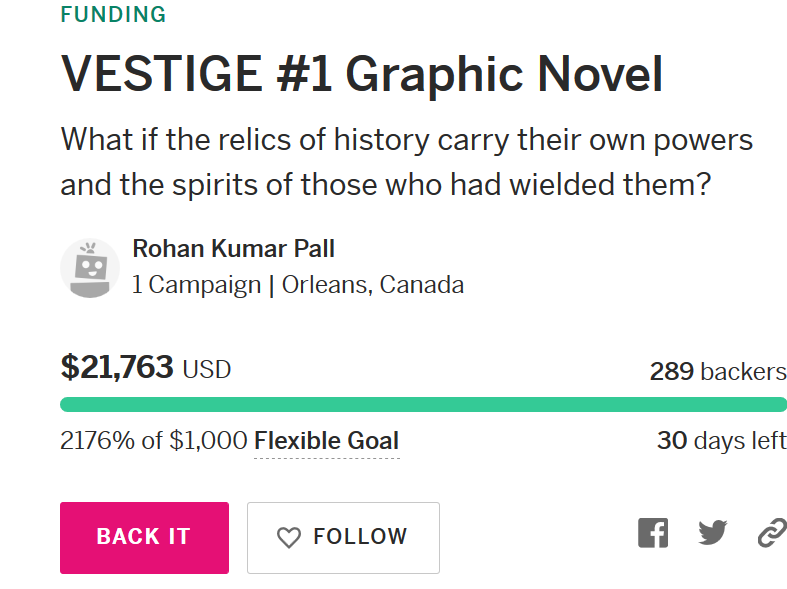
Task: Click the green funding progress bar
Action: 423,404
